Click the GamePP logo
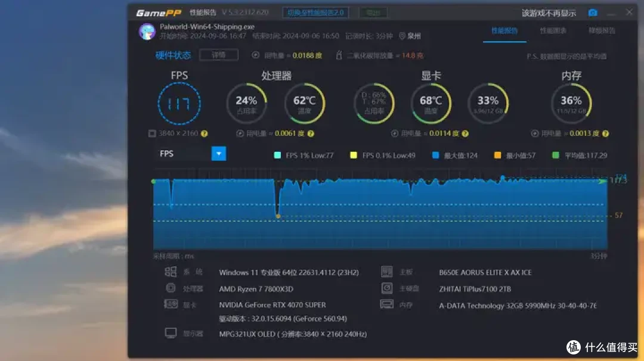644x361 pixels. click(159, 13)
